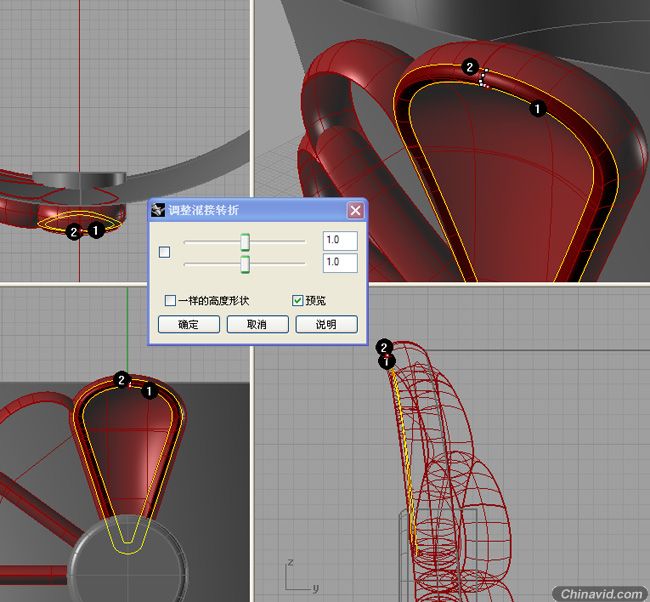The image size is (650, 602).
Task: Select curve marker 1 in shaded perspective viewport
Action: pyautogui.click(x=538, y=109)
